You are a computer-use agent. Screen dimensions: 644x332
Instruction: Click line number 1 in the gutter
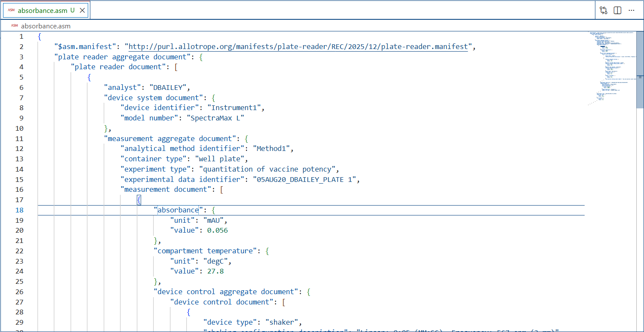coord(21,36)
